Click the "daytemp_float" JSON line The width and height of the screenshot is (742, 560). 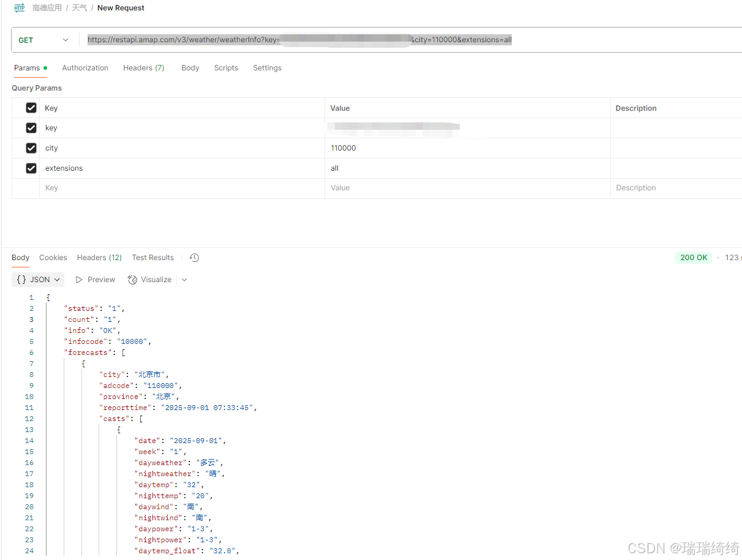187,551
